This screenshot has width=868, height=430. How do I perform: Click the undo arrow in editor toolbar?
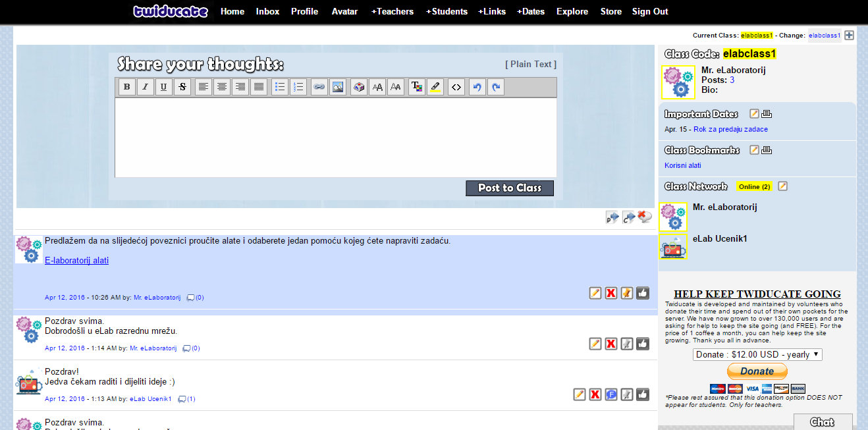477,87
